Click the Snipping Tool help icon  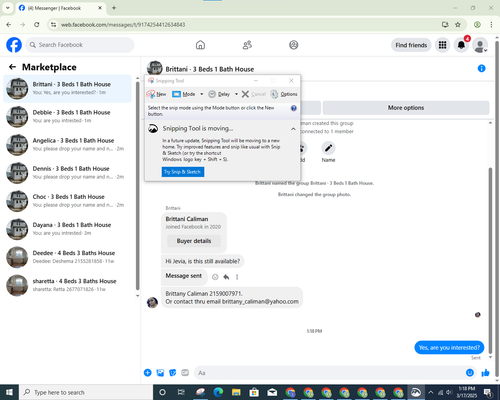click(294, 108)
